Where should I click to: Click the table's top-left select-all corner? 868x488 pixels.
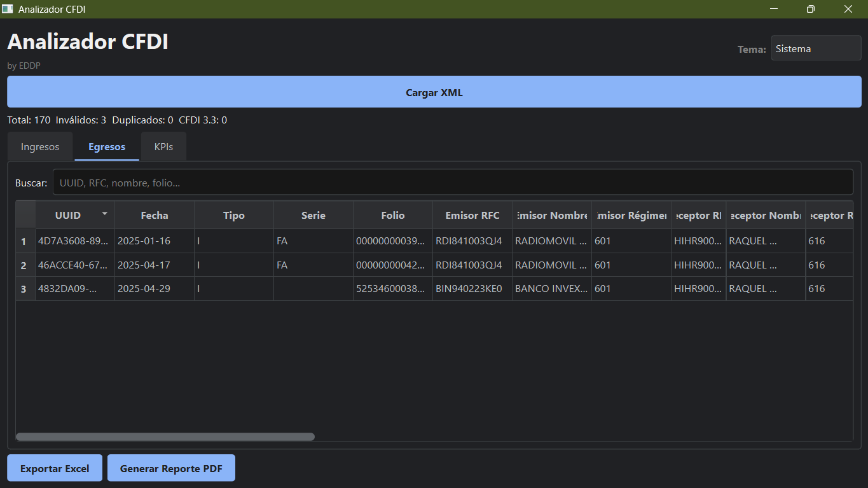25,215
